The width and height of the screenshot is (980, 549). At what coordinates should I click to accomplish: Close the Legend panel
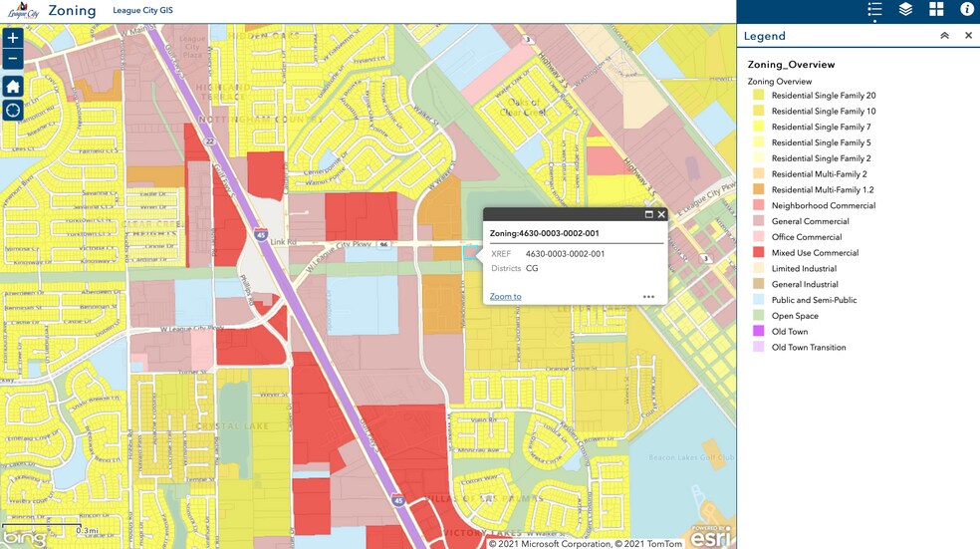tap(968, 36)
